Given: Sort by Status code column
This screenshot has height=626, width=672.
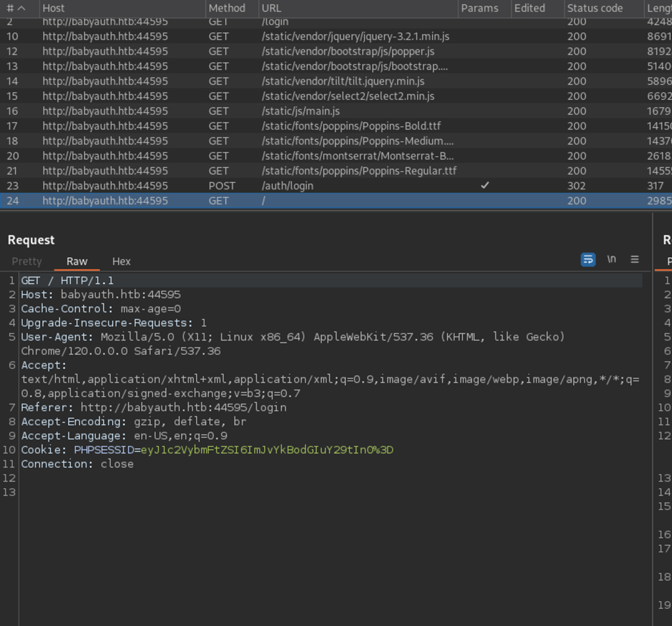Looking at the screenshot, I should (595, 8).
